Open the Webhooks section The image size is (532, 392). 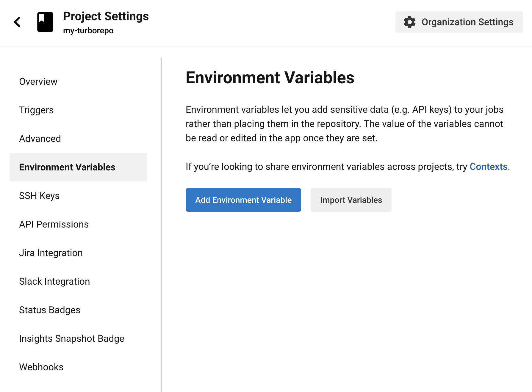click(x=41, y=367)
